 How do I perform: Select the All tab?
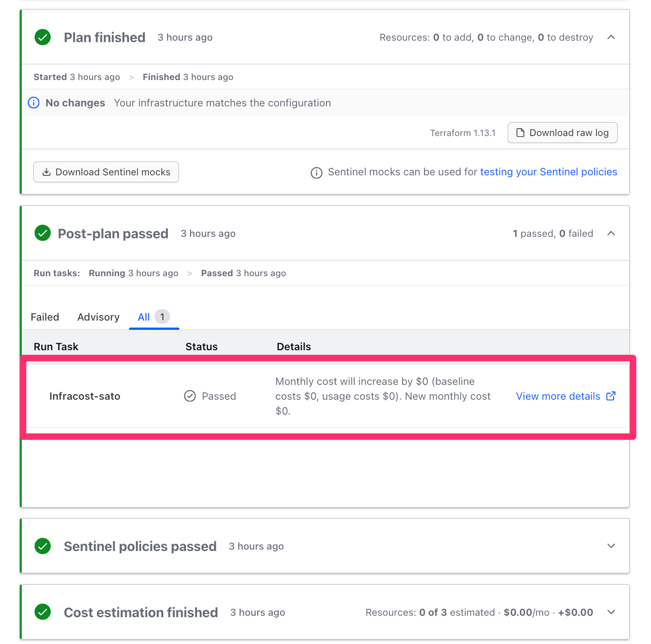coord(144,317)
